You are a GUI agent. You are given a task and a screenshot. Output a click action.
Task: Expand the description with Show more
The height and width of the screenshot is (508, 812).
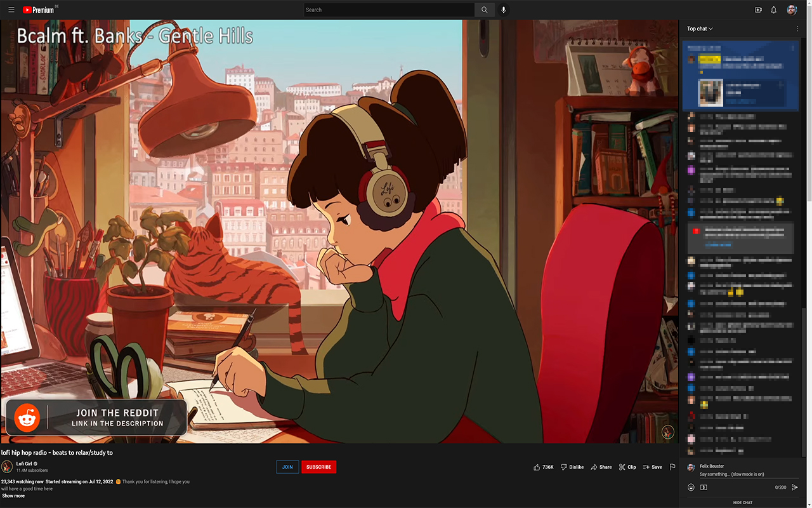(13, 496)
